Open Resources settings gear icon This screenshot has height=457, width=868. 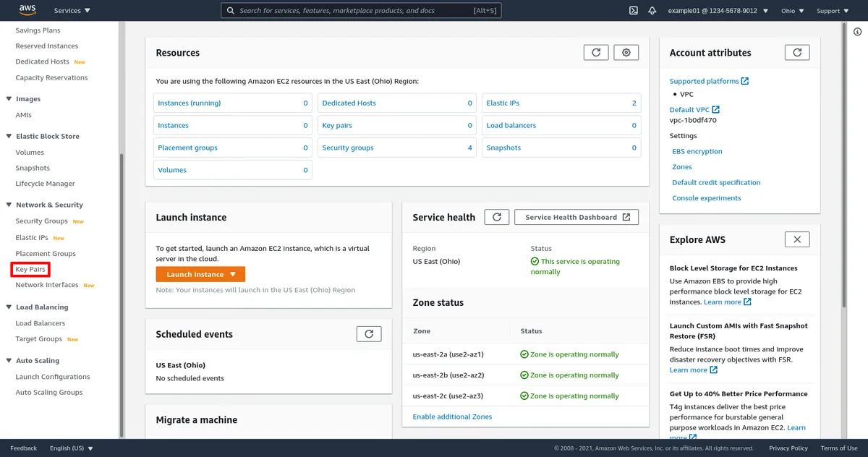pyautogui.click(x=626, y=53)
